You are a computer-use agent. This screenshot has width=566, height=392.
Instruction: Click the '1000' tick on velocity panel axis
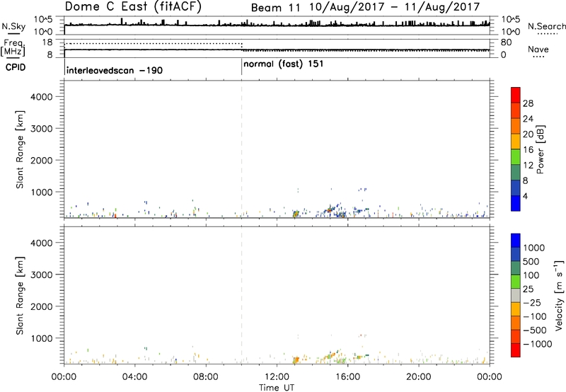click(x=42, y=338)
